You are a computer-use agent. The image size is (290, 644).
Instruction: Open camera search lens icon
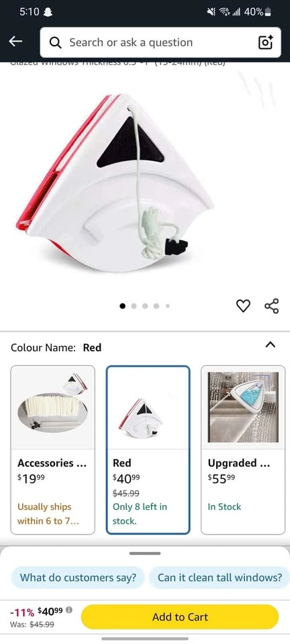265,42
